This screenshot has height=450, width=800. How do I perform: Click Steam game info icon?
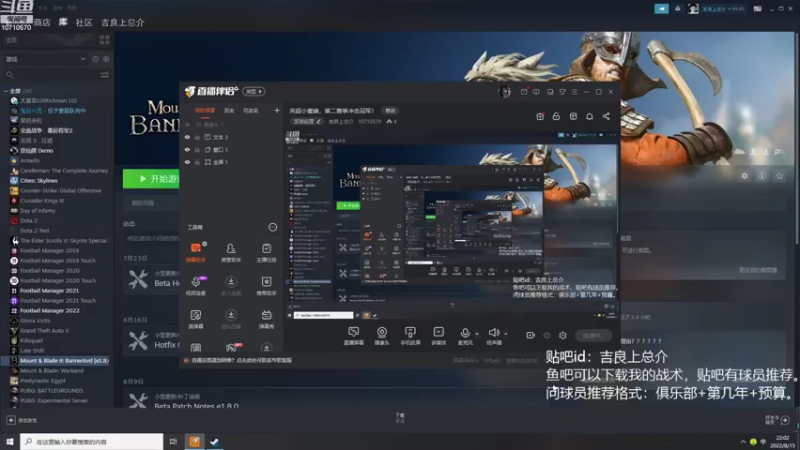coord(762,176)
